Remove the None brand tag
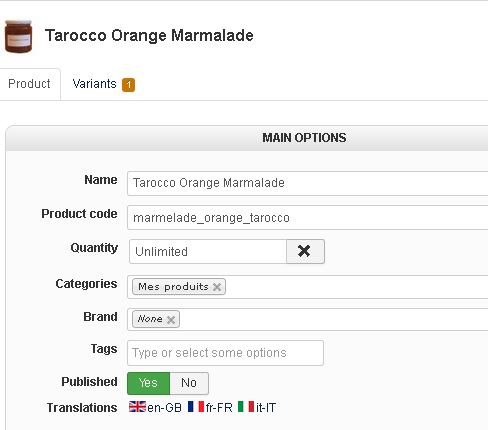The image size is (488, 430). (x=171, y=320)
